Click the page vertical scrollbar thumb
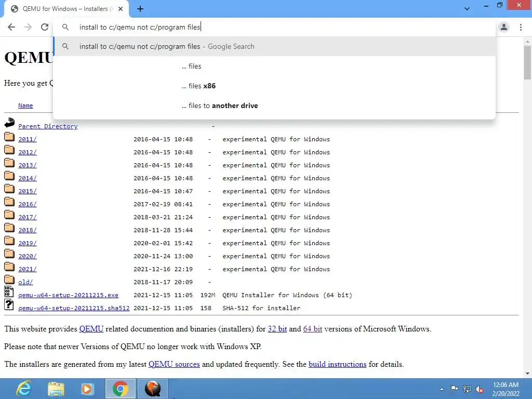The image size is (532, 399). [527, 63]
